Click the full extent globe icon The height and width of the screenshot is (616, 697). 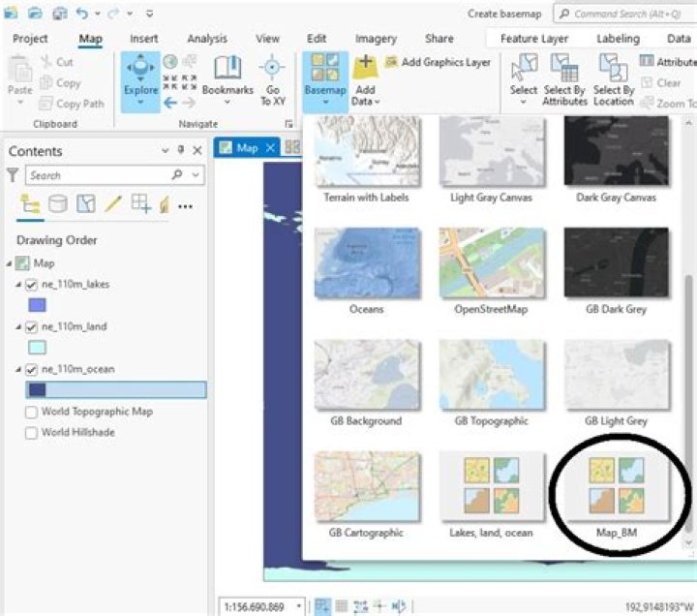pos(170,62)
